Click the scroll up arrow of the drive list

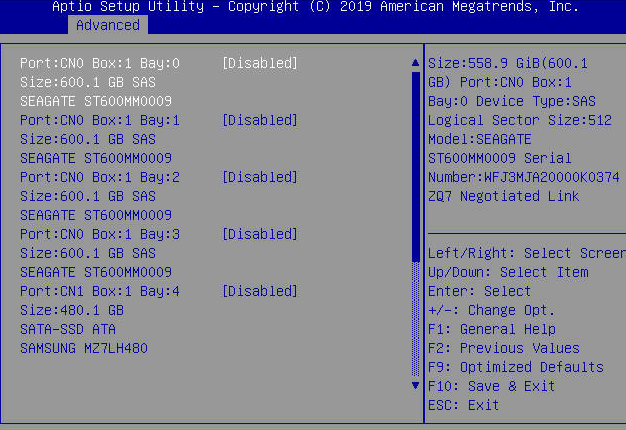(416, 63)
